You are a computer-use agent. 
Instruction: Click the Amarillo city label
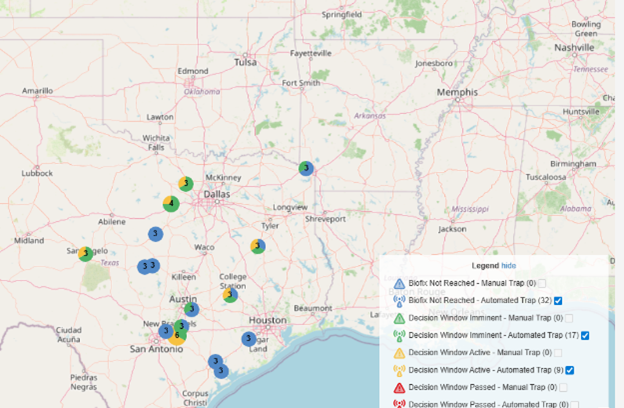pyautogui.click(x=37, y=90)
